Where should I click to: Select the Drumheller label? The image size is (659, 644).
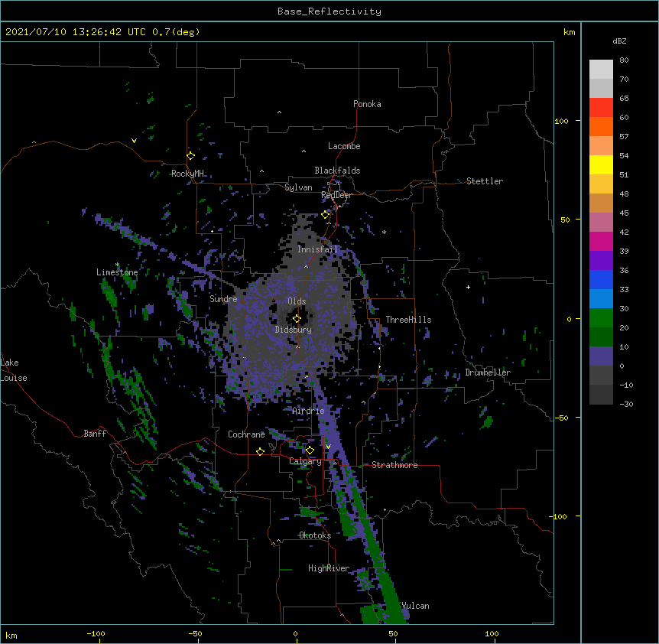pyautogui.click(x=488, y=372)
